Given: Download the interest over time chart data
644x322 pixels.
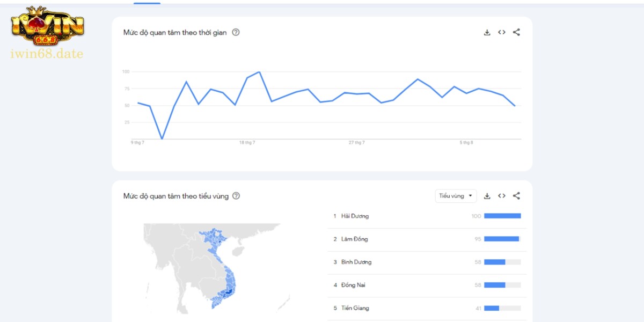Looking at the screenshot, I should 487,32.
